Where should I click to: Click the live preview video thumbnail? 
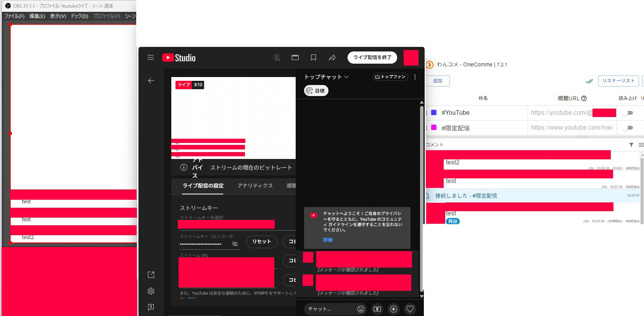[x=233, y=118]
